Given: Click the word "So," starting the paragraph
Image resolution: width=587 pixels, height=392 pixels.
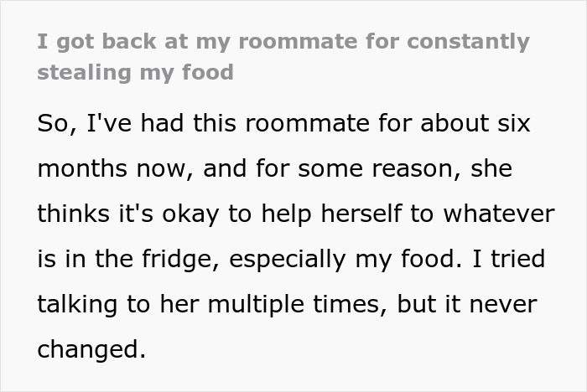Looking at the screenshot, I should tap(57, 123).
